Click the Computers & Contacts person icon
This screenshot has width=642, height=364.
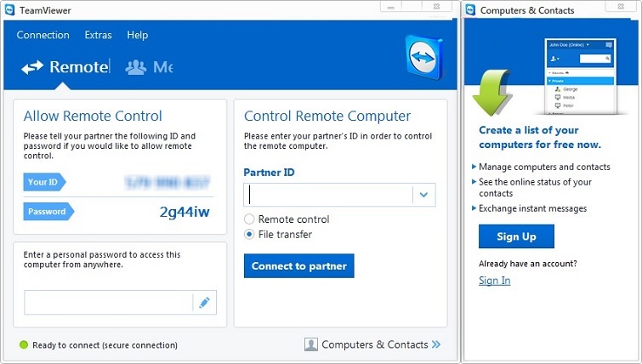310,344
